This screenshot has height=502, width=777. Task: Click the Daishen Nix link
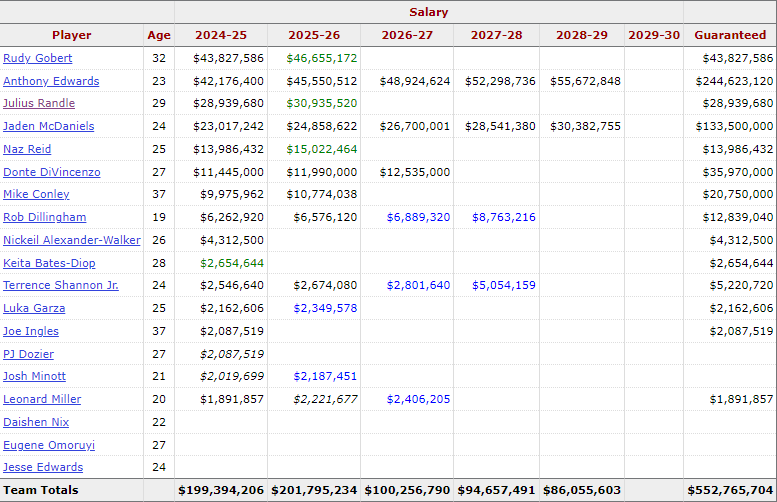coord(36,422)
